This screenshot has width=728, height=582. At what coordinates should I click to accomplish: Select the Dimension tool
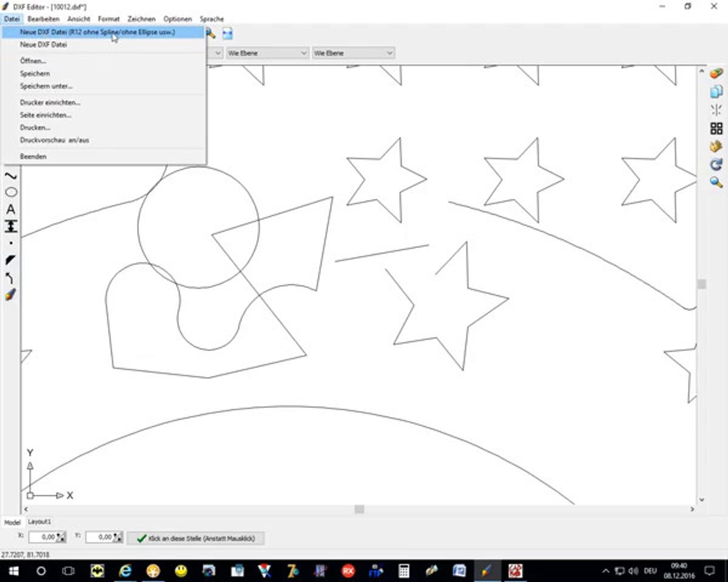(x=10, y=227)
